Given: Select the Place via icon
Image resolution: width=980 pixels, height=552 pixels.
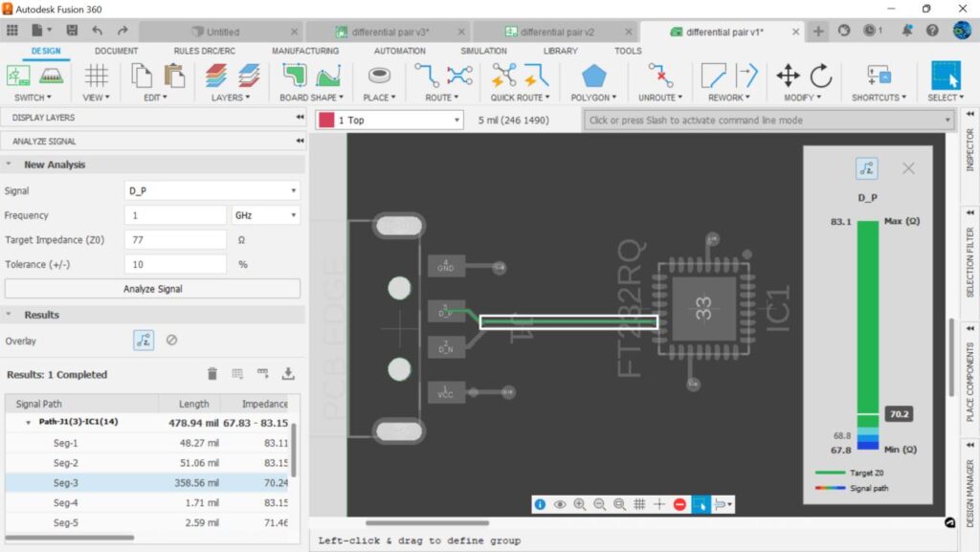Looking at the screenshot, I should point(379,77).
